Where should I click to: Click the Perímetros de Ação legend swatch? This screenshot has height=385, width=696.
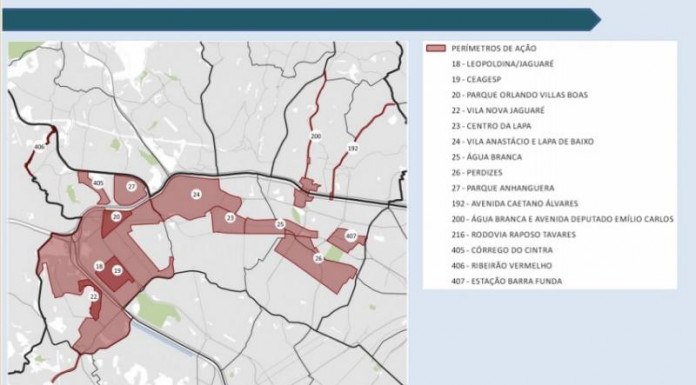[x=435, y=48]
